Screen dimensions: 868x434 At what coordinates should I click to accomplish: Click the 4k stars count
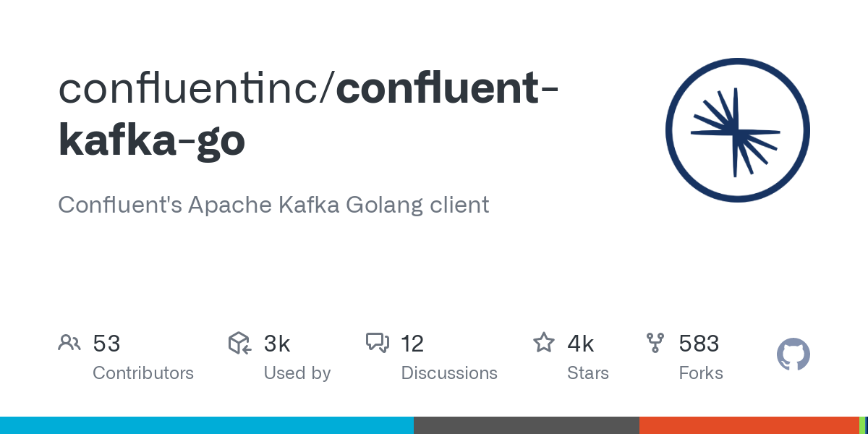(x=581, y=344)
